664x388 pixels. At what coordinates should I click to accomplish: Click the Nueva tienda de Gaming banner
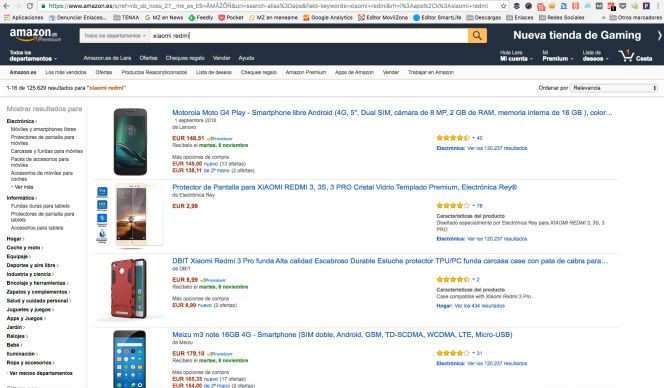(x=577, y=35)
